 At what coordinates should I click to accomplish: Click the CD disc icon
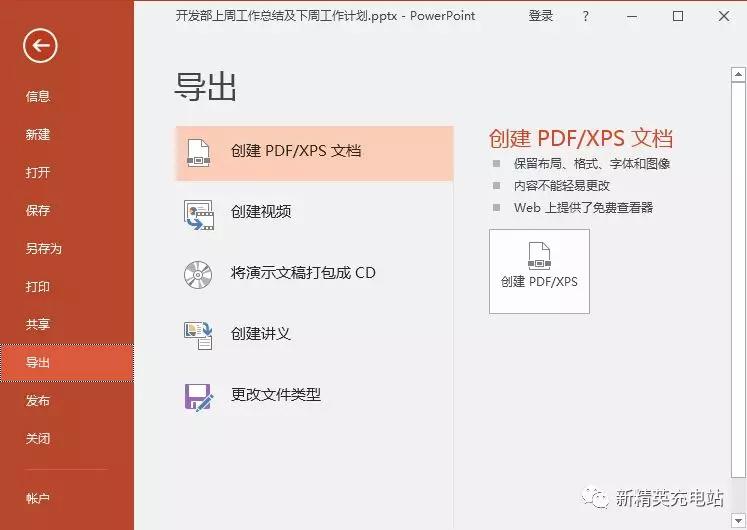point(198,274)
